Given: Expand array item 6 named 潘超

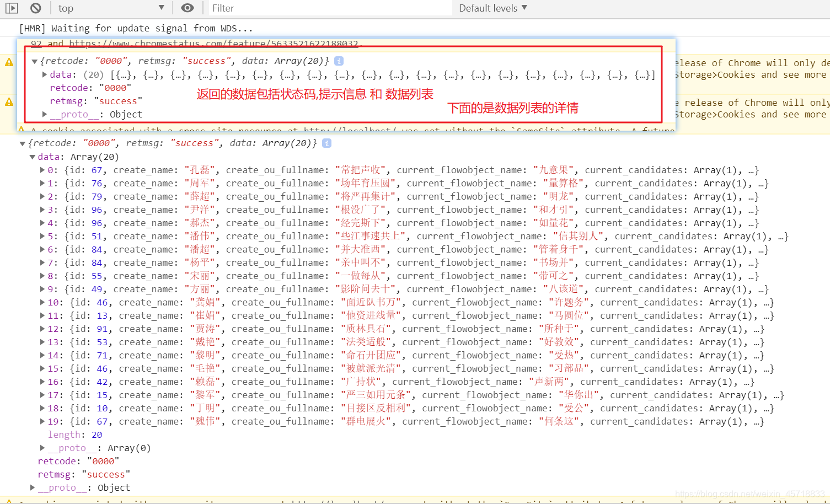Looking at the screenshot, I should click(42, 249).
